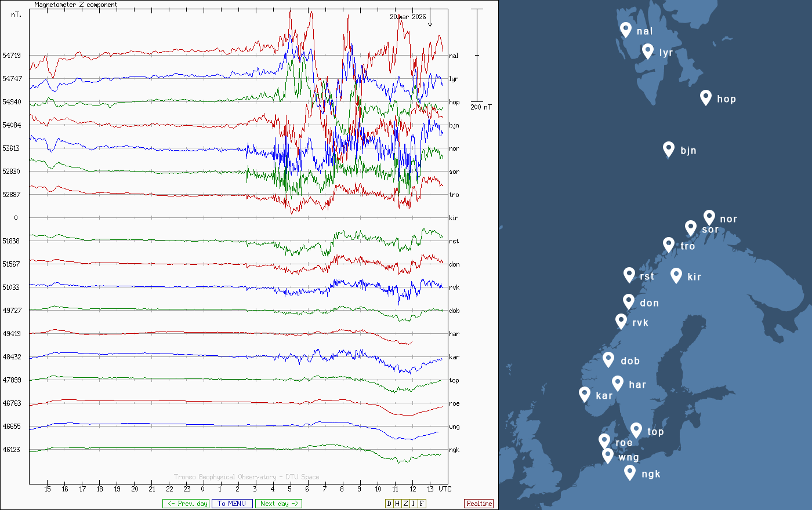This screenshot has width=812, height=510.
Task: Select baseline value '49419'
Action: tap(12, 334)
